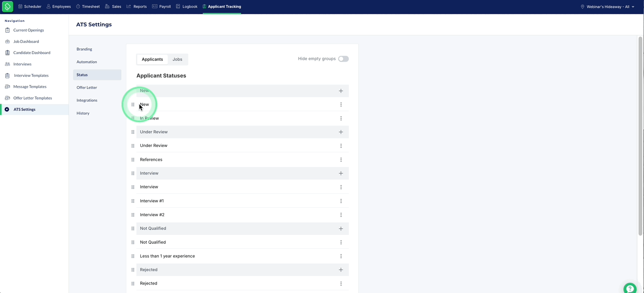
Task: Open options menu for New status
Action: pos(341,105)
